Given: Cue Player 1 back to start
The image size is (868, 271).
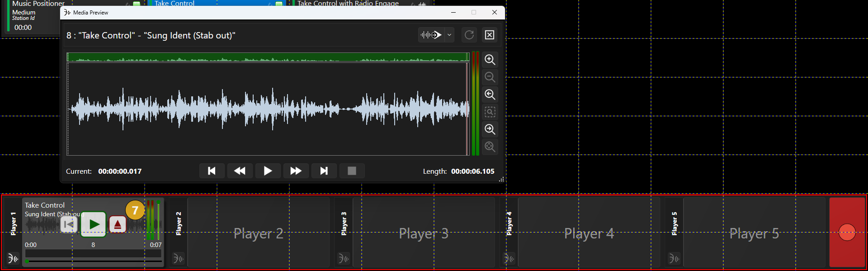Looking at the screenshot, I should 69,224.
